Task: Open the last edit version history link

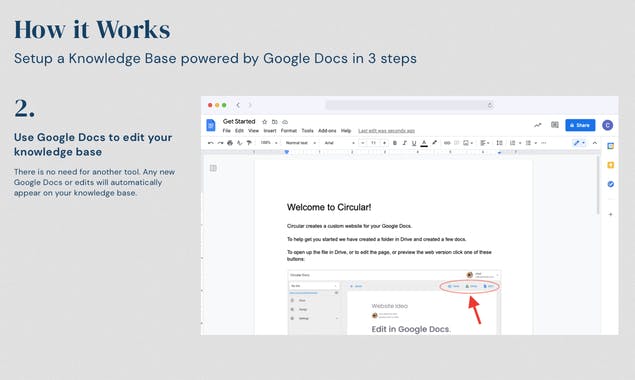Action: 386,131
